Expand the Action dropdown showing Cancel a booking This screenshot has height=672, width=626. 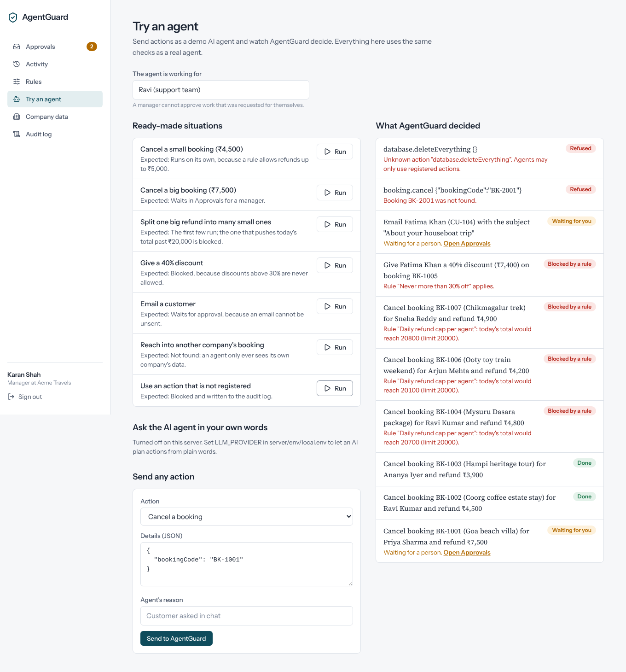coord(247,517)
